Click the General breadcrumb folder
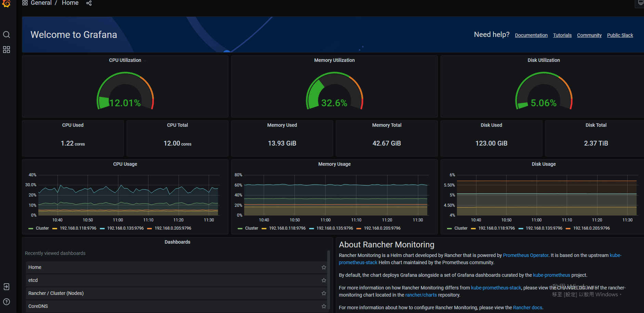The width and height of the screenshot is (644, 313). 41,3
